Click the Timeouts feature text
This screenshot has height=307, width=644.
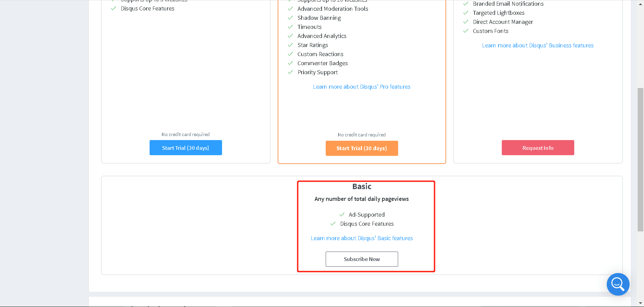pyautogui.click(x=309, y=27)
